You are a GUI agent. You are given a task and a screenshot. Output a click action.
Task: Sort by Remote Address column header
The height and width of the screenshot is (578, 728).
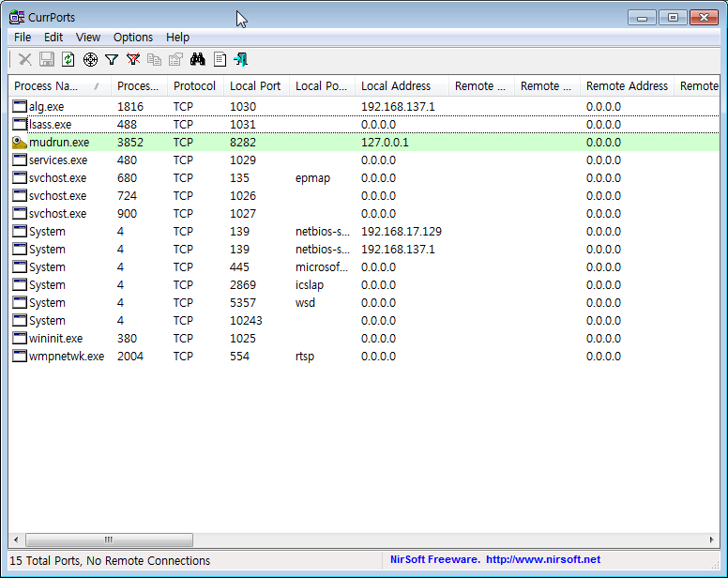(x=626, y=85)
